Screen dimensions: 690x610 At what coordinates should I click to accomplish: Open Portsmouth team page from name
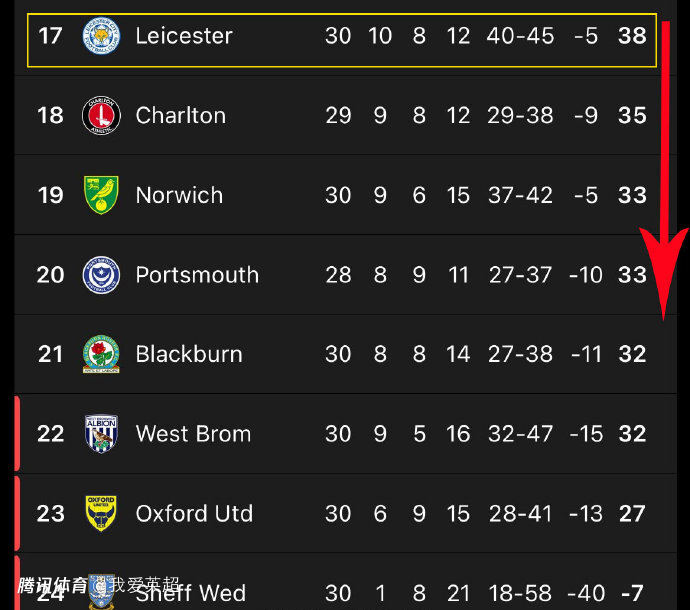click(197, 275)
